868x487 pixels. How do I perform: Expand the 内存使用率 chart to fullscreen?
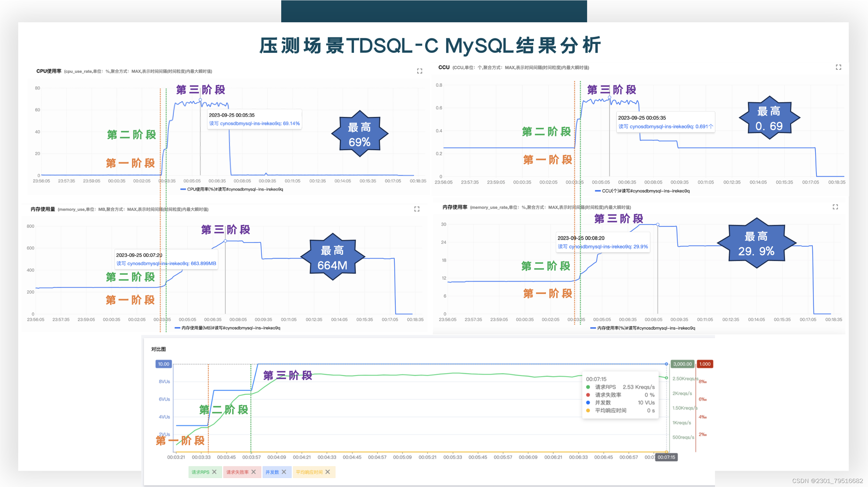[835, 207]
